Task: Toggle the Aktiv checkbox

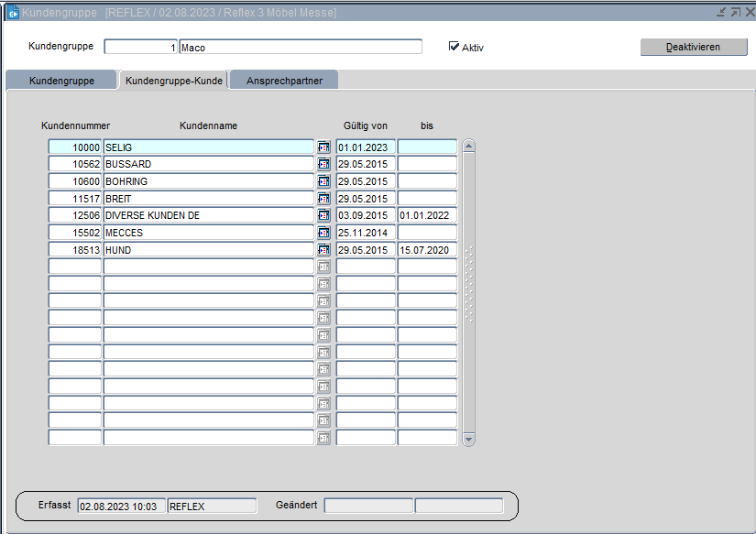Action: [454, 47]
